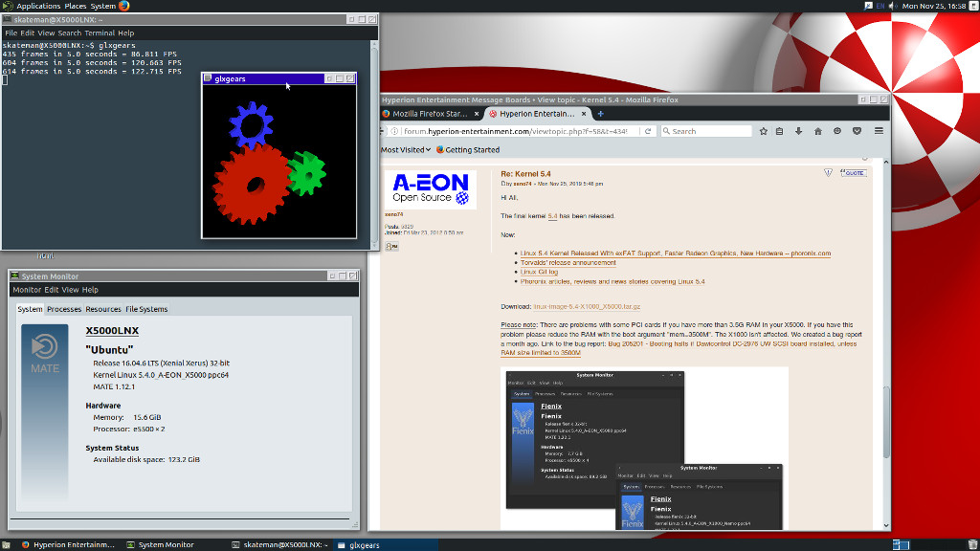Open the bookmarks list icon in Firefox toolbar

click(779, 131)
